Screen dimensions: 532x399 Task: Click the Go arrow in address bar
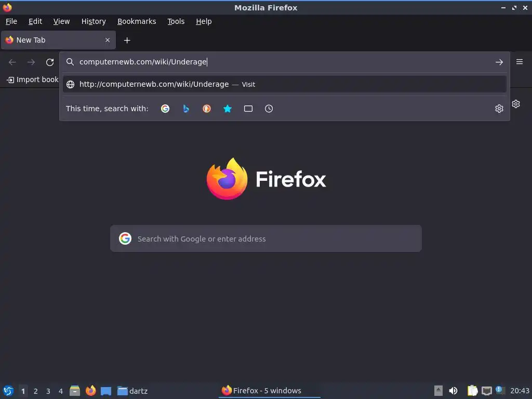click(499, 62)
